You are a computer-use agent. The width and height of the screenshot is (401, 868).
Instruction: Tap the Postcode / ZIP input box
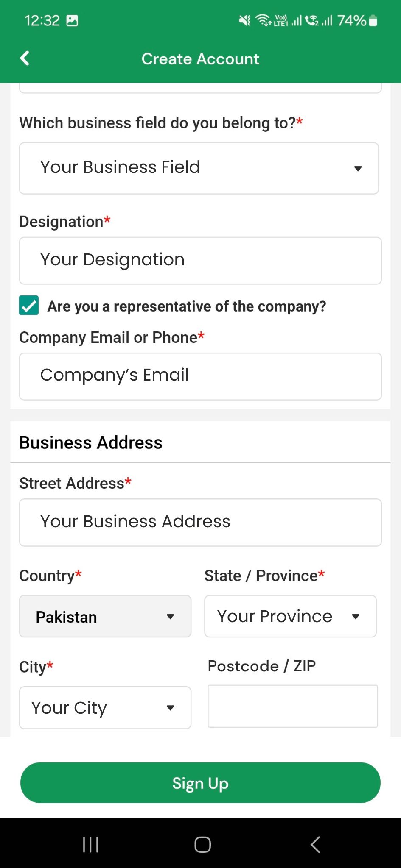(x=292, y=706)
